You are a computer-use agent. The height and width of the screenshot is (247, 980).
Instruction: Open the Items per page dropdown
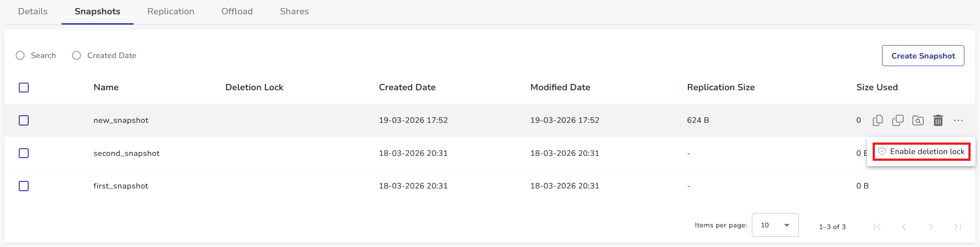775,225
